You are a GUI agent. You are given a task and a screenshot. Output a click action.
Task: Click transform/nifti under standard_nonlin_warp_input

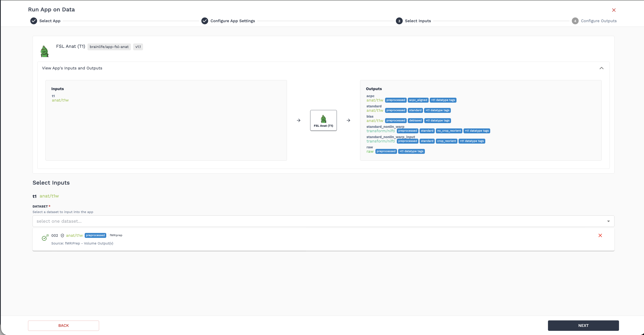(x=381, y=141)
